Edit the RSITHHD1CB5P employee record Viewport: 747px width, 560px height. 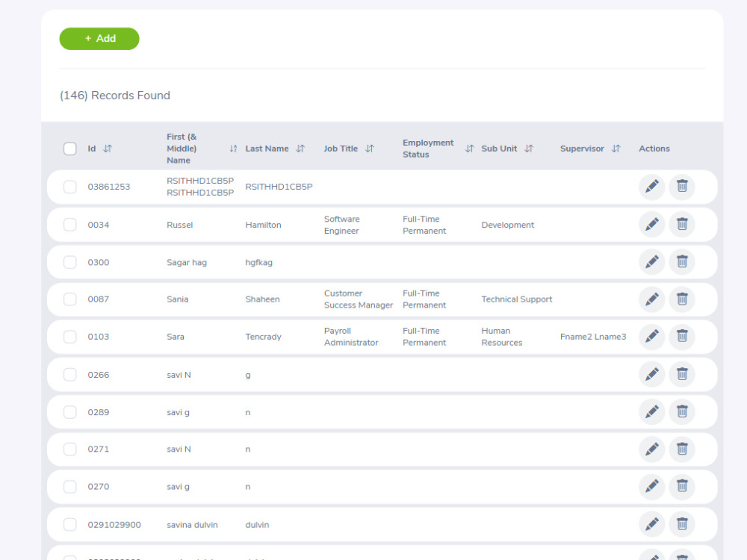[651, 187]
